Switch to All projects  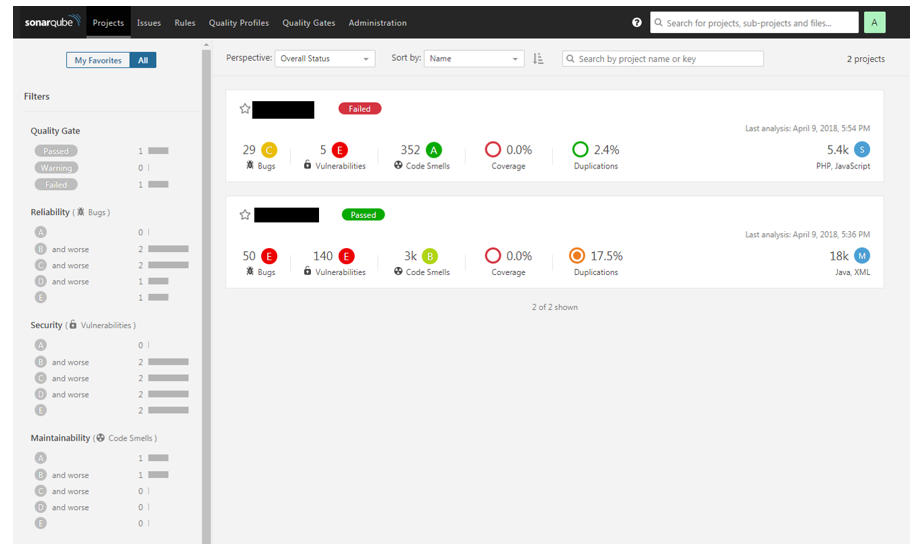pyautogui.click(x=143, y=60)
